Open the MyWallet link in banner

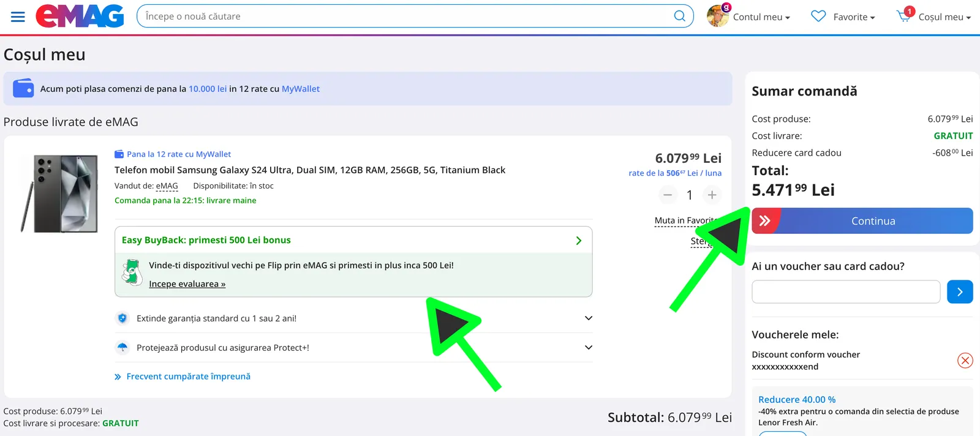coord(301,89)
